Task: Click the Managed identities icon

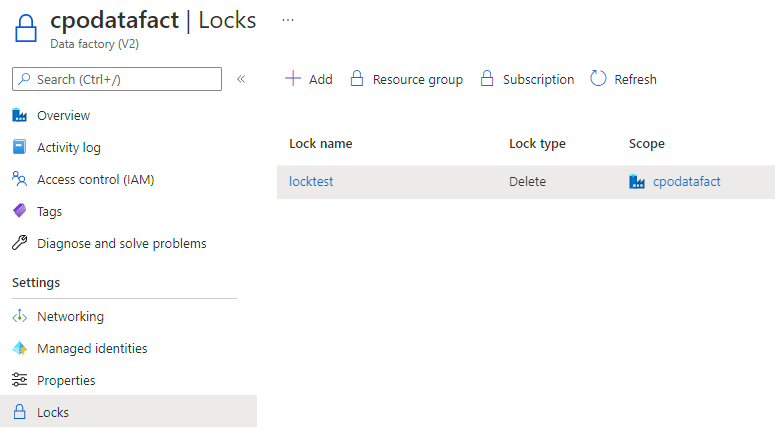Action: (x=19, y=348)
